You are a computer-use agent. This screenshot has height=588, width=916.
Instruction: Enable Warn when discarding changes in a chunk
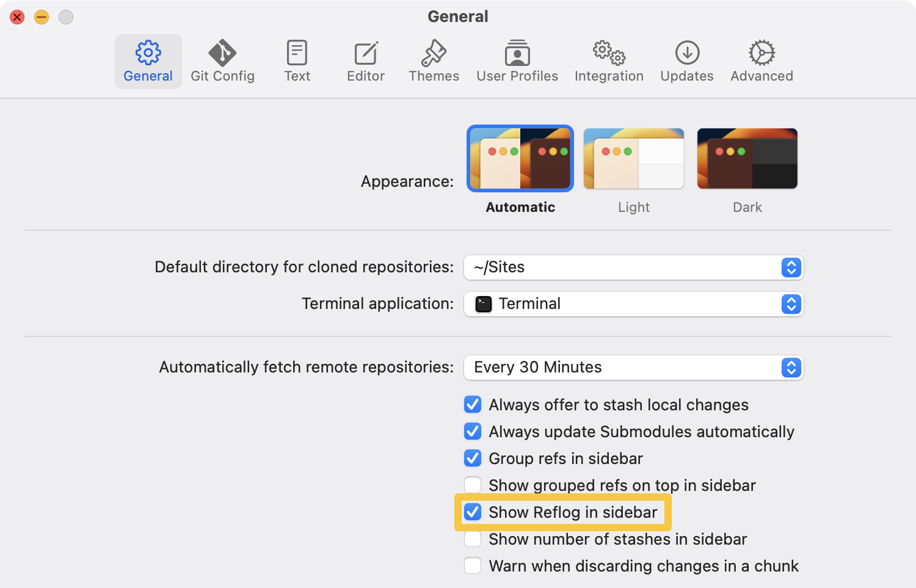coord(472,565)
